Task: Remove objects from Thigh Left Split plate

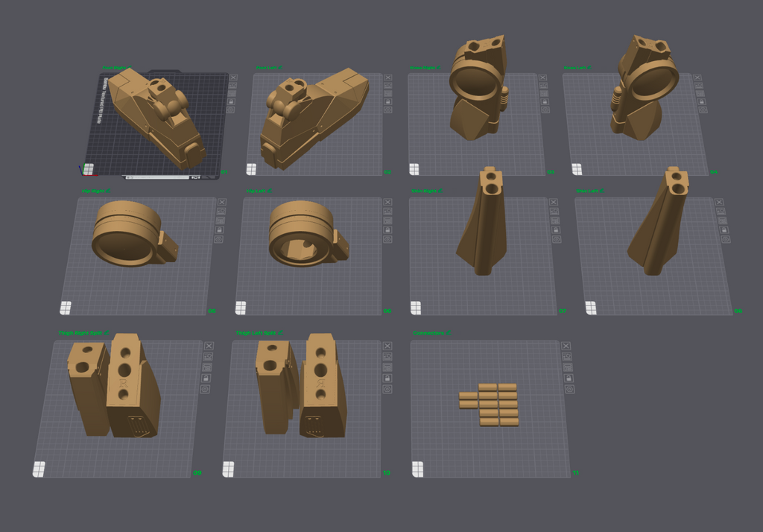Action: (x=387, y=346)
